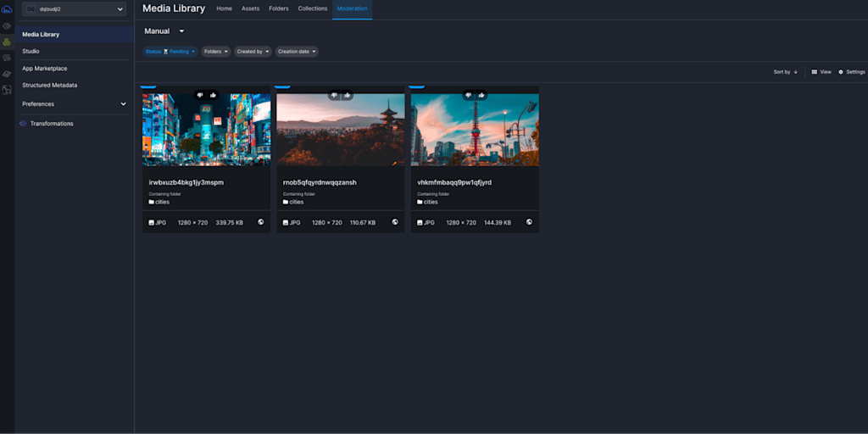
Task: Reject image vhkmfmbaqq9pw1qfjyrd with thumbs down
Action: pyautogui.click(x=468, y=95)
